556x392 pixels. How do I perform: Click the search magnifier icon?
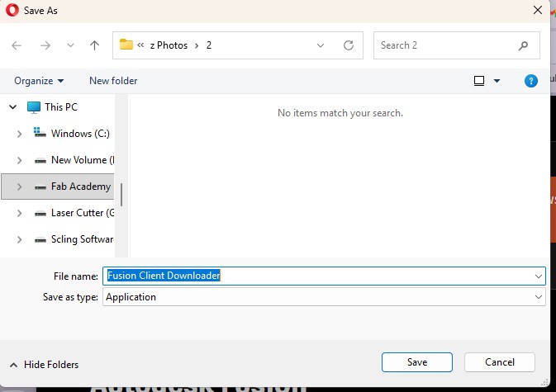(523, 45)
